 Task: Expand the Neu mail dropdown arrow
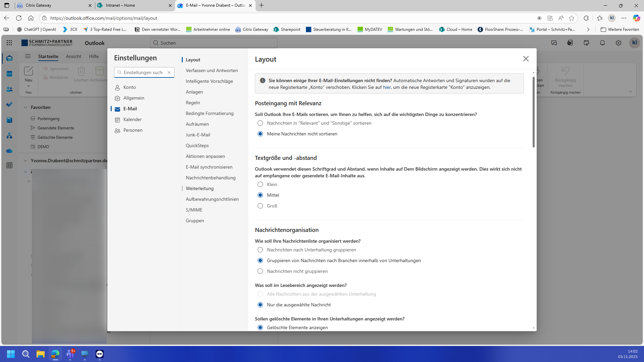point(29,86)
